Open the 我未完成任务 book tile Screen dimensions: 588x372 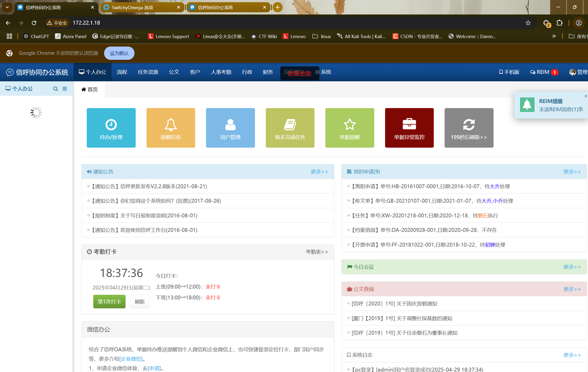click(x=290, y=128)
